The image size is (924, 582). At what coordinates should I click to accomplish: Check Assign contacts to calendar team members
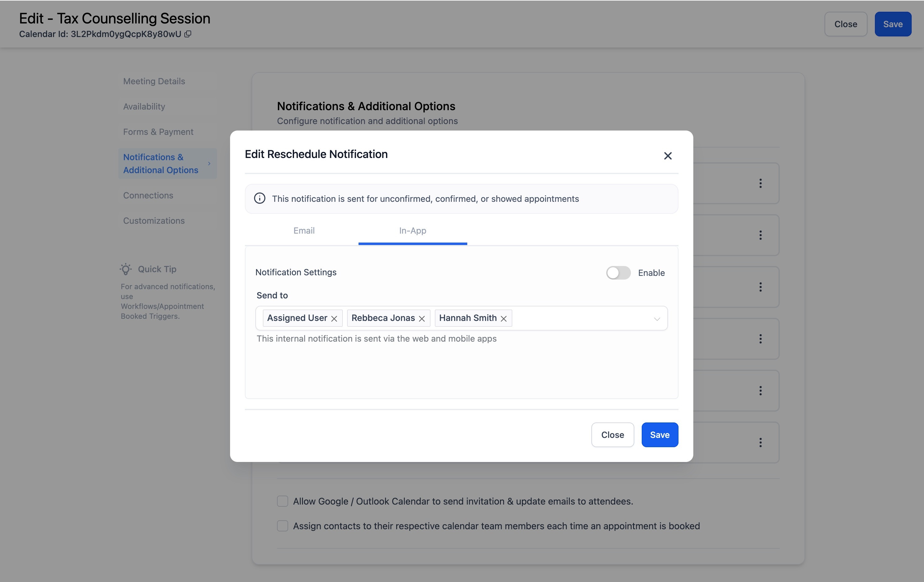[x=282, y=526]
